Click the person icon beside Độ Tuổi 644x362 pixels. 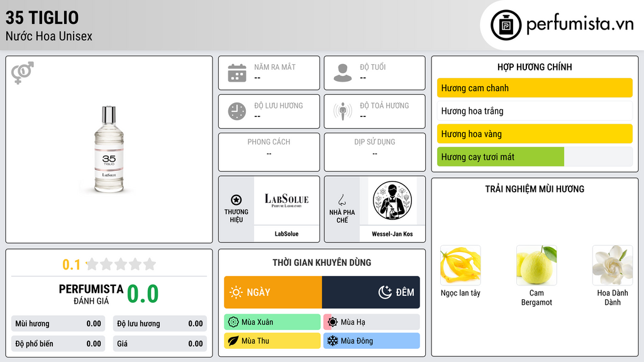(343, 73)
